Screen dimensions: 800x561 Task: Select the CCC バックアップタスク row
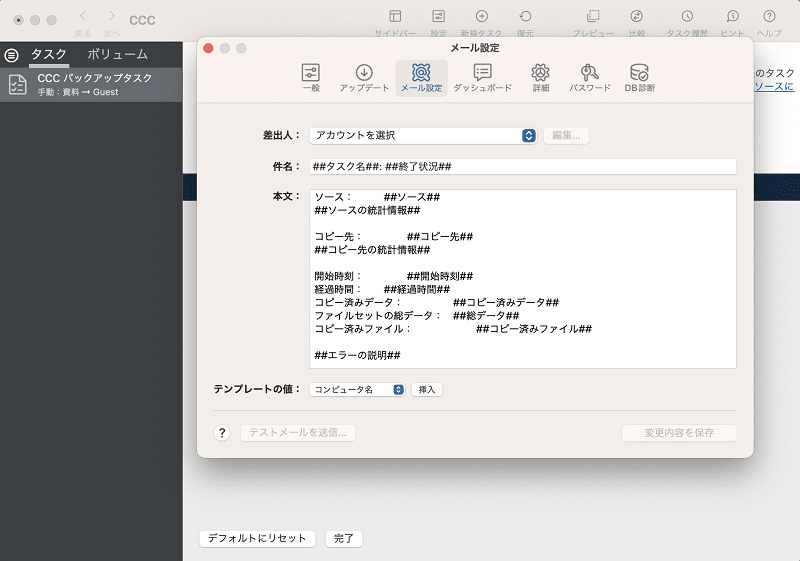(91, 85)
